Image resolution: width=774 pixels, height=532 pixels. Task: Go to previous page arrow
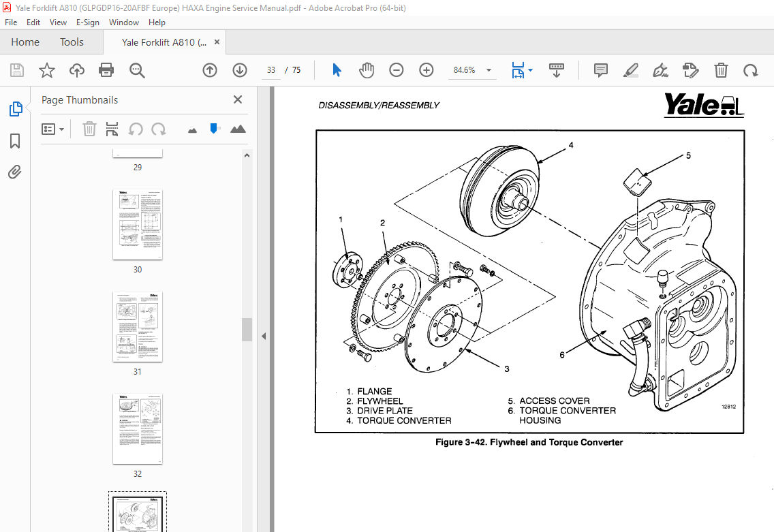pos(210,70)
